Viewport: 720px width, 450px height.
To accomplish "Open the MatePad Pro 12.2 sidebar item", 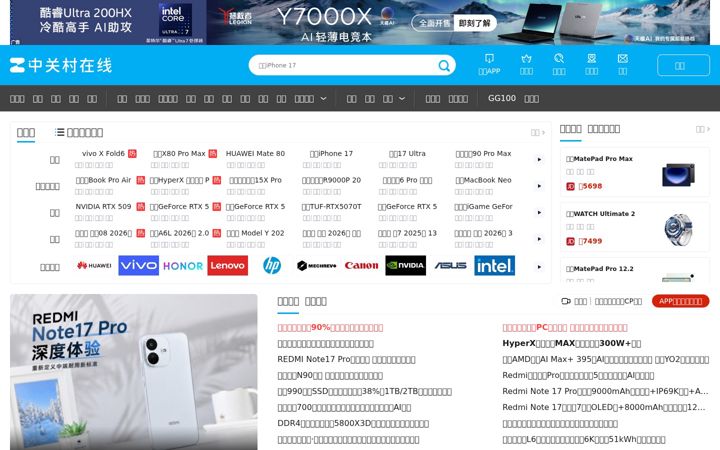I will [x=635, y=269].
